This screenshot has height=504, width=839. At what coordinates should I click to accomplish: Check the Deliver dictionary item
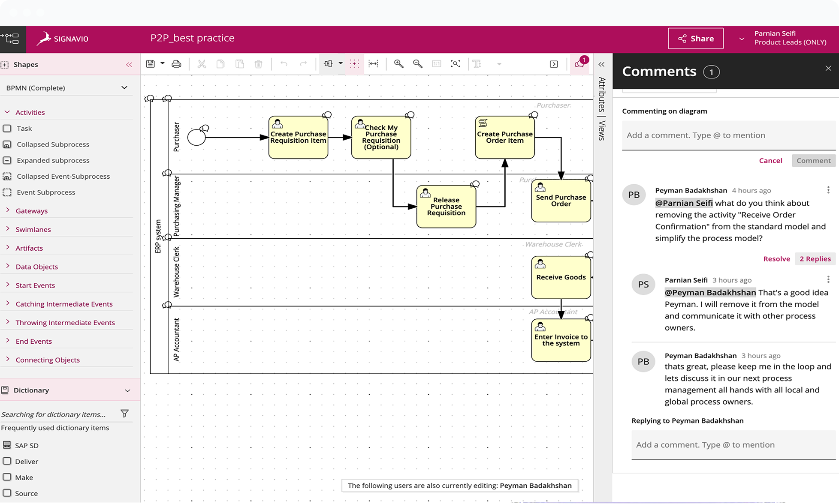point(7,461)
